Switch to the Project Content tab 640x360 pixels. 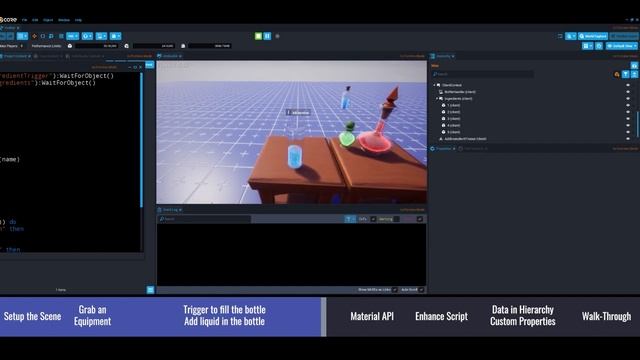(x=16, y=56)
